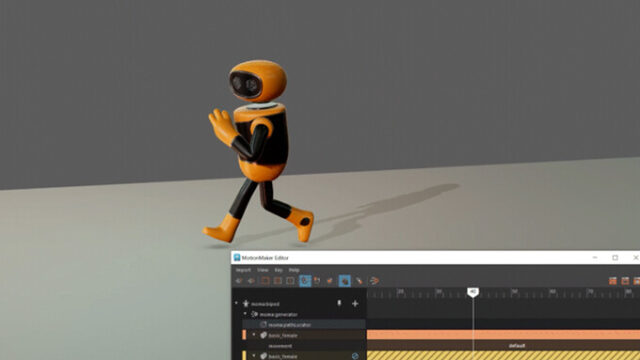This screenshot has width=640, height=360.
Task: Toggle the second blue-highlighted toolbar button
Action: tap(344, 281)
